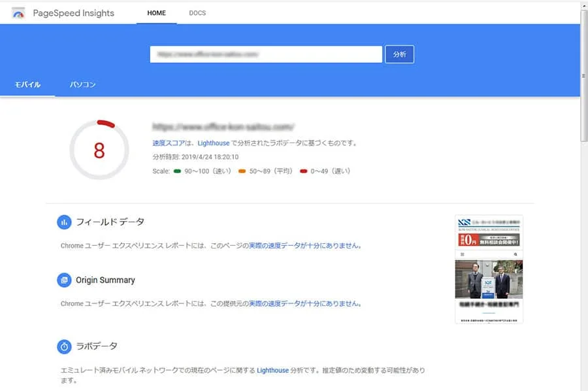Screen dimensions: 588x391
Task: Click the ラボデータ stopwatch icon
Action: point(64,347)
